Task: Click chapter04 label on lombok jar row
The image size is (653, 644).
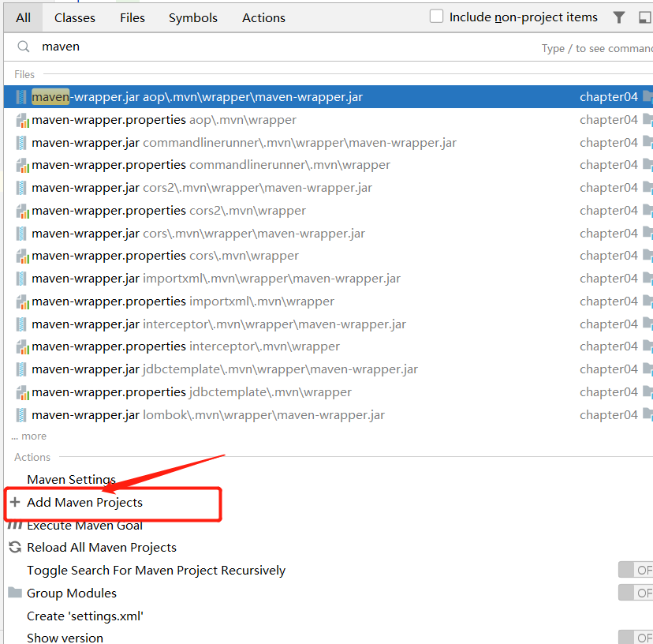Action: [x=608, y=415]
